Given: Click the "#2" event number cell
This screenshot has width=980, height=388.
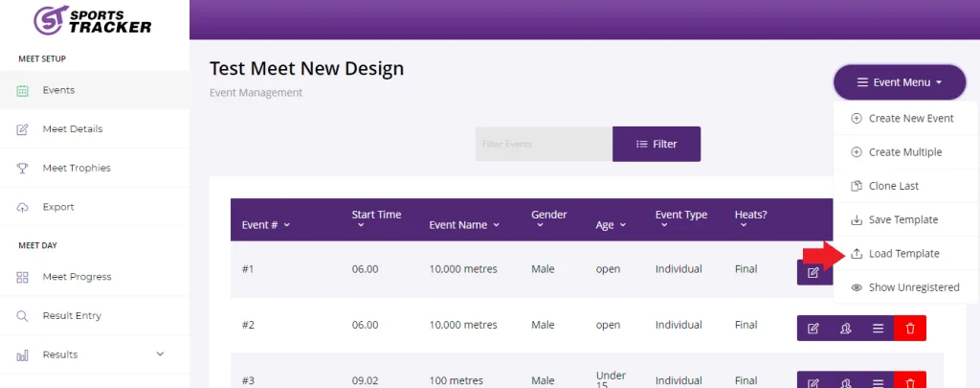Looking at the screenshot, I should (248, 325).
